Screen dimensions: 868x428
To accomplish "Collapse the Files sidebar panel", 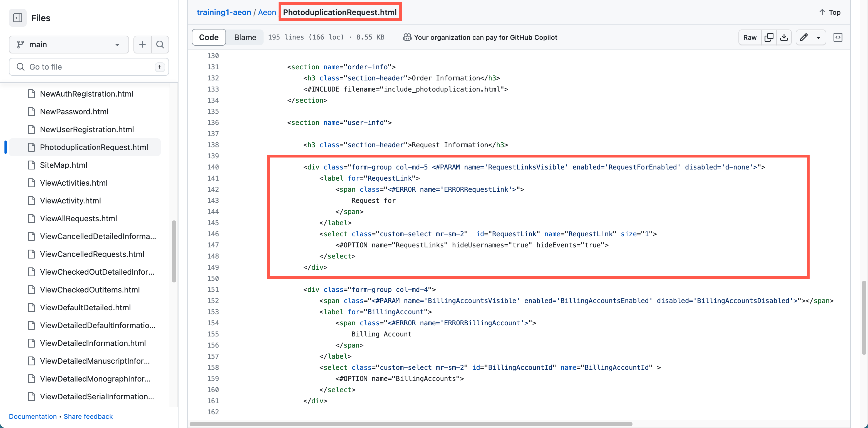I will click(18, 18).
